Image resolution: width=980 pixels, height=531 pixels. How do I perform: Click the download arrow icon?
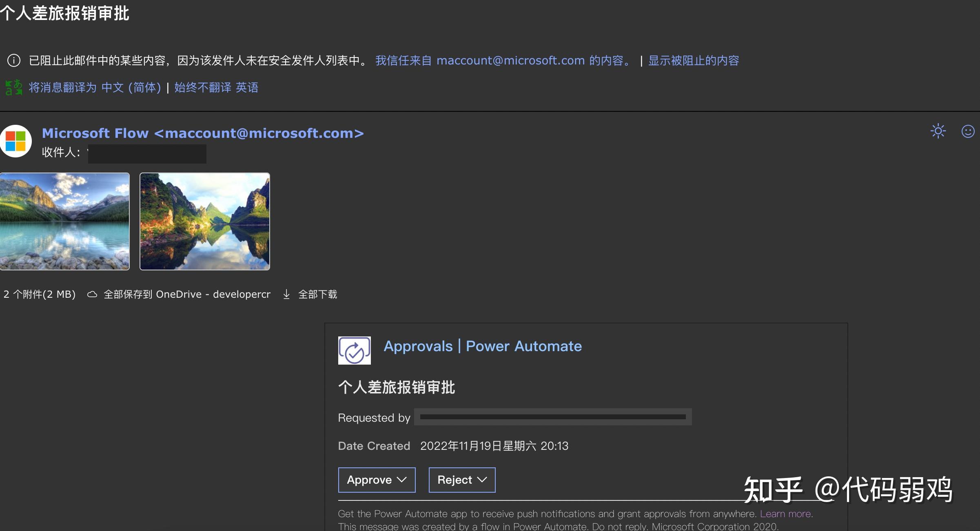286,294
